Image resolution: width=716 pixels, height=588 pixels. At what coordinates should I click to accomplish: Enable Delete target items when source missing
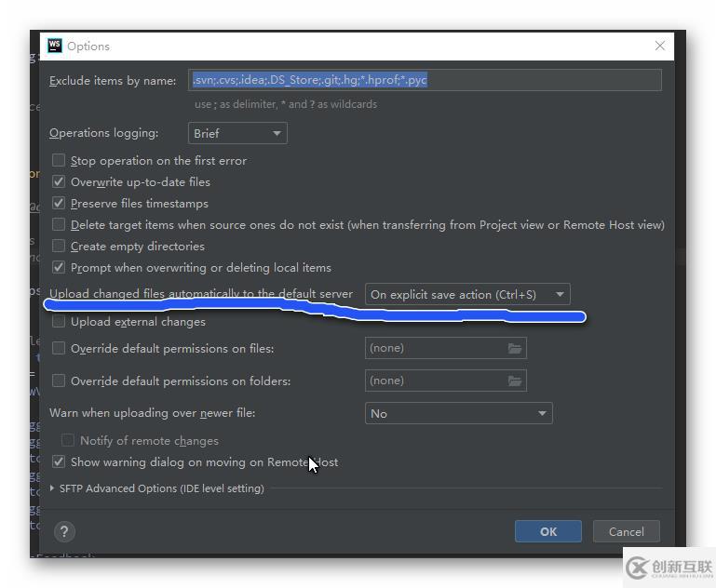click(x=59, y=224)
